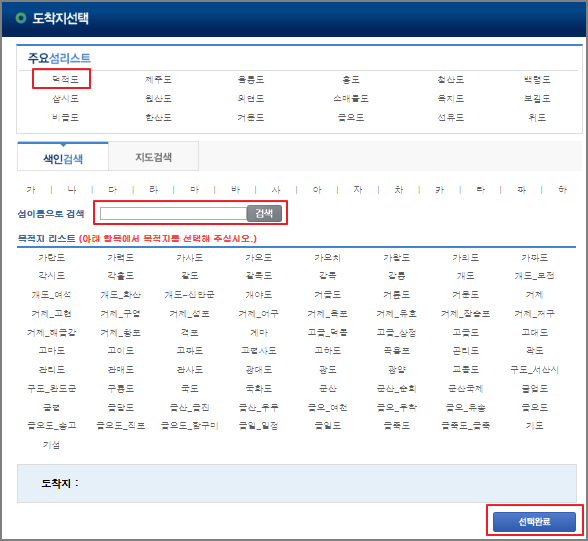Image resolution: width=588 pixels, height=541 pixels.
Task: Filter by index letter 나
Action: pos(72,190)
